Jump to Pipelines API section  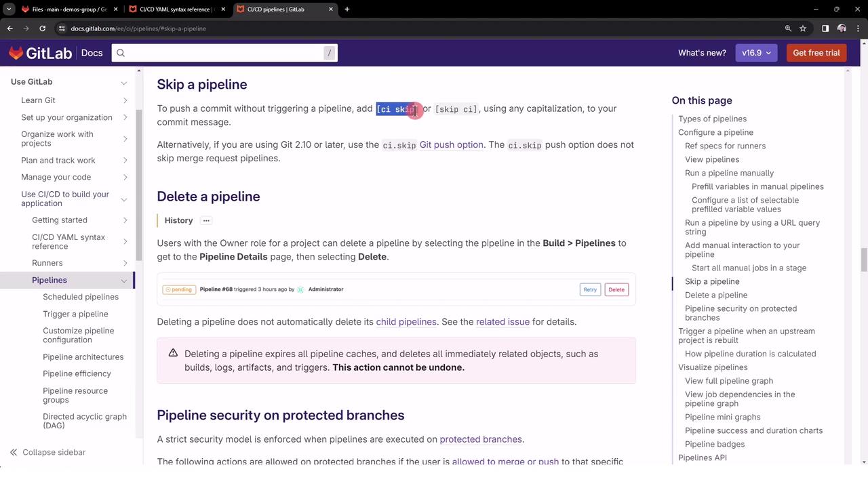point(703,457)
